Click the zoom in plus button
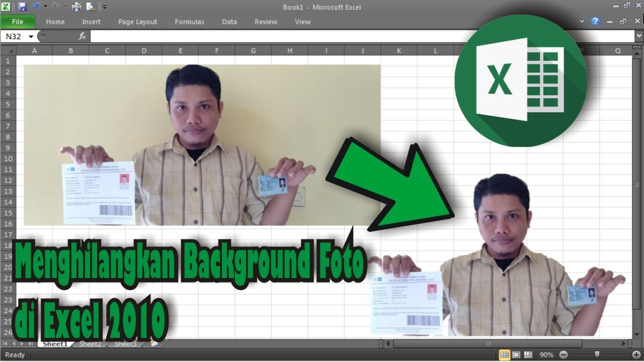 pyautogui.click(x=636, y=355)
